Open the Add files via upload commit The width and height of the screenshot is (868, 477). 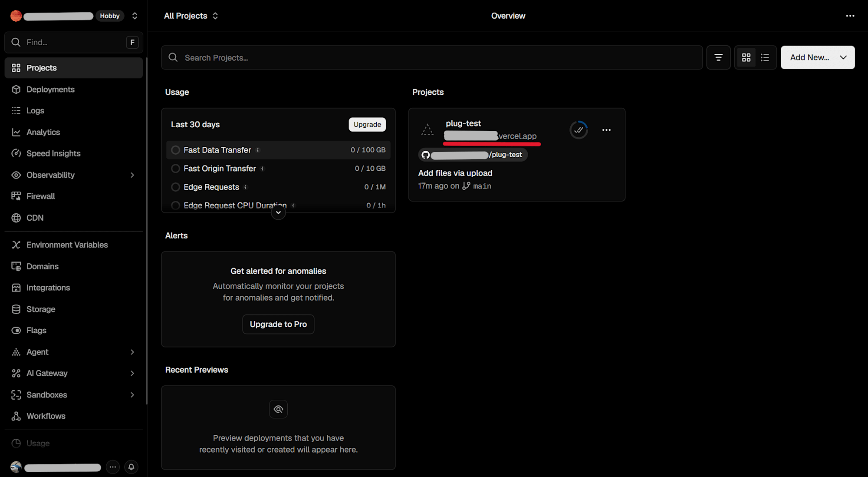pos(455,173)
